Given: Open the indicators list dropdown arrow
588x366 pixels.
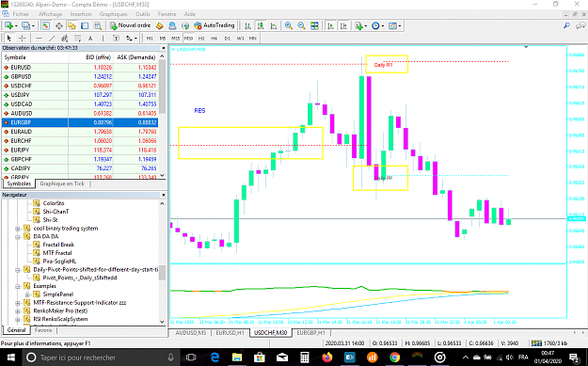Looking at the screenshot, I should 366,25.
